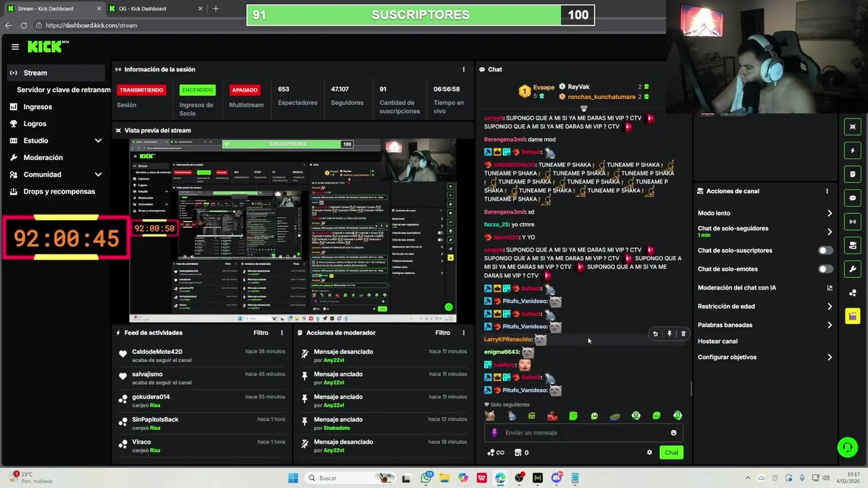The height and width of the screenshot is (488, 868).
Task: Click the purple microphone icon in message box
Action: pos(494,432)
